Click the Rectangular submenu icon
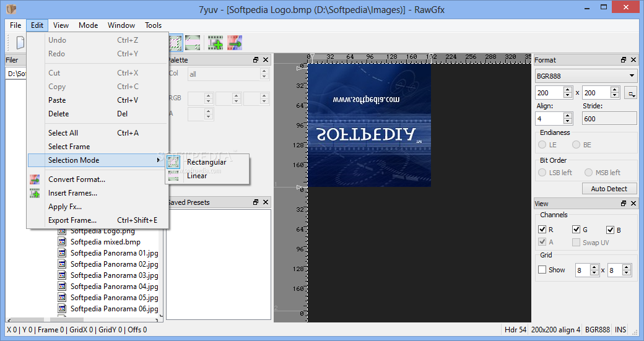The image size is (644, 341). pos(173,162)
